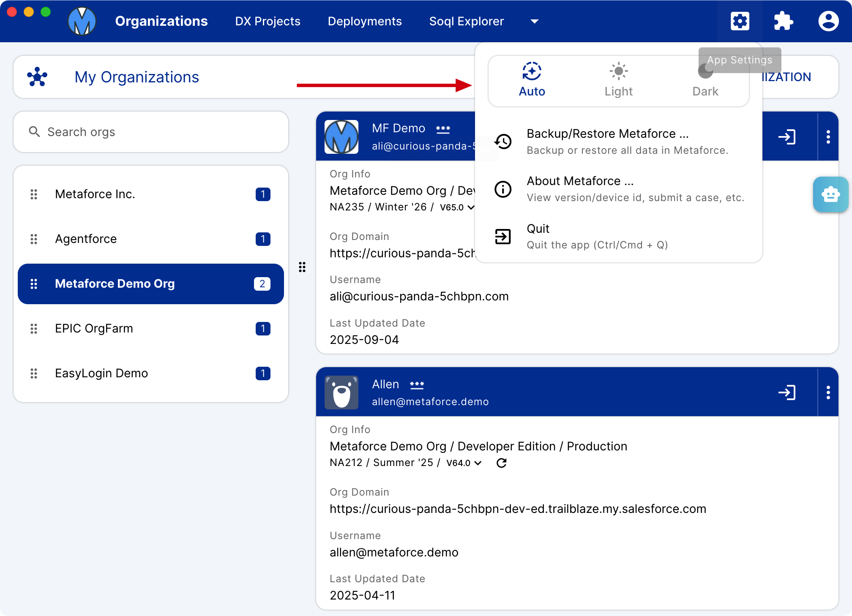Screen dimensions: 852x616
Task: Select the Auto theme mode
Action: coord(532,80)
